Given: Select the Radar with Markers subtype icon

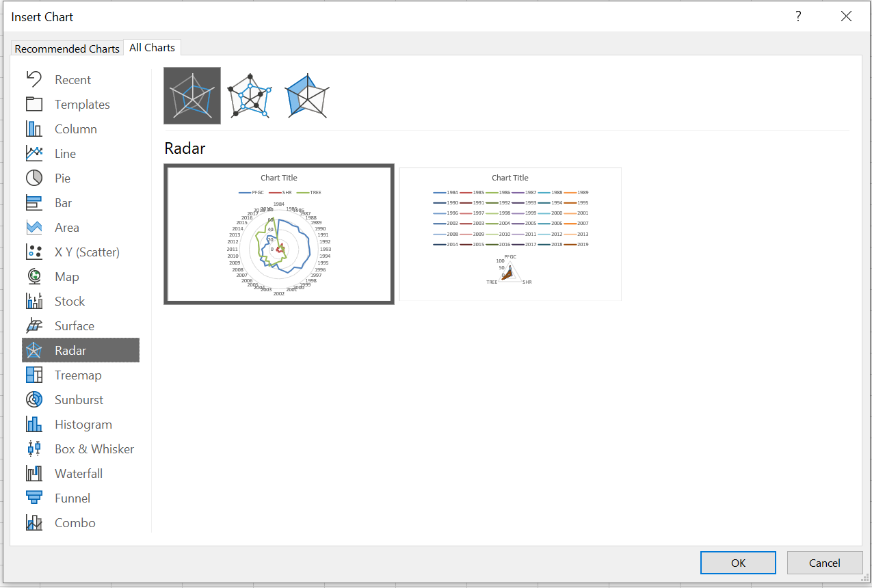Looking at the screenshot, I should pyautogui.click(x=250, y=96).
